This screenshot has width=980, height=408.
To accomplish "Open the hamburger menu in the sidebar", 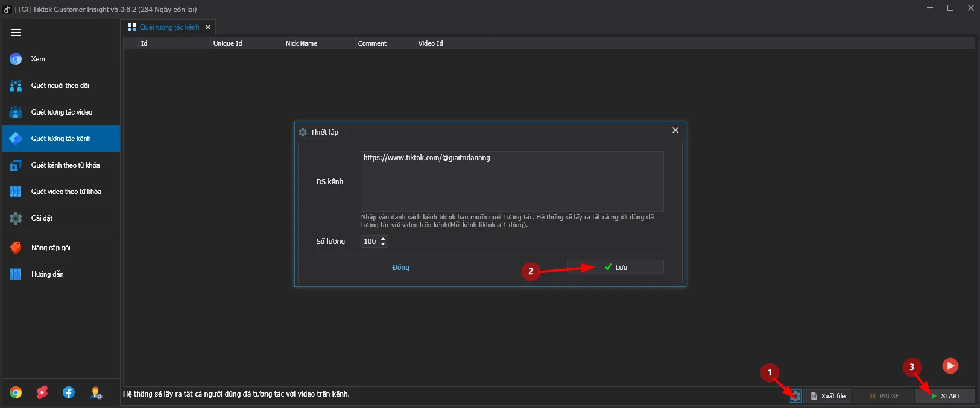I will [16, 33].
